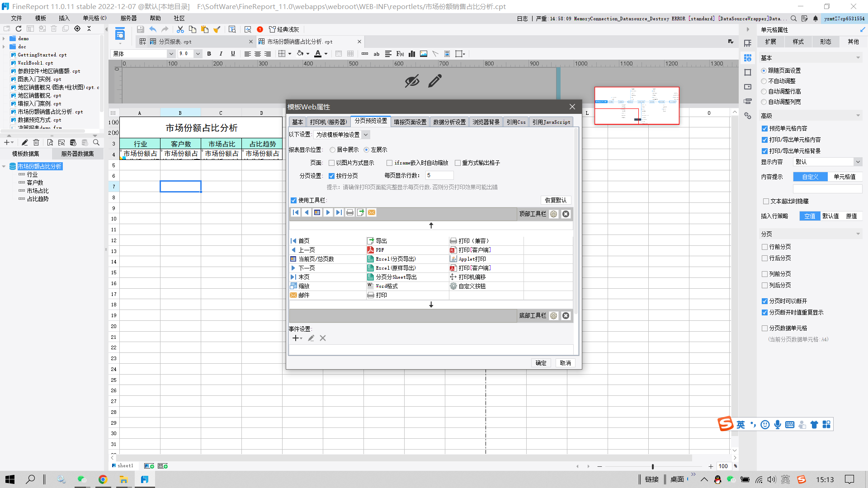Expand the 显示内容 默认 dropdown
The image size is (868, 488).
(x=858, y=162)
